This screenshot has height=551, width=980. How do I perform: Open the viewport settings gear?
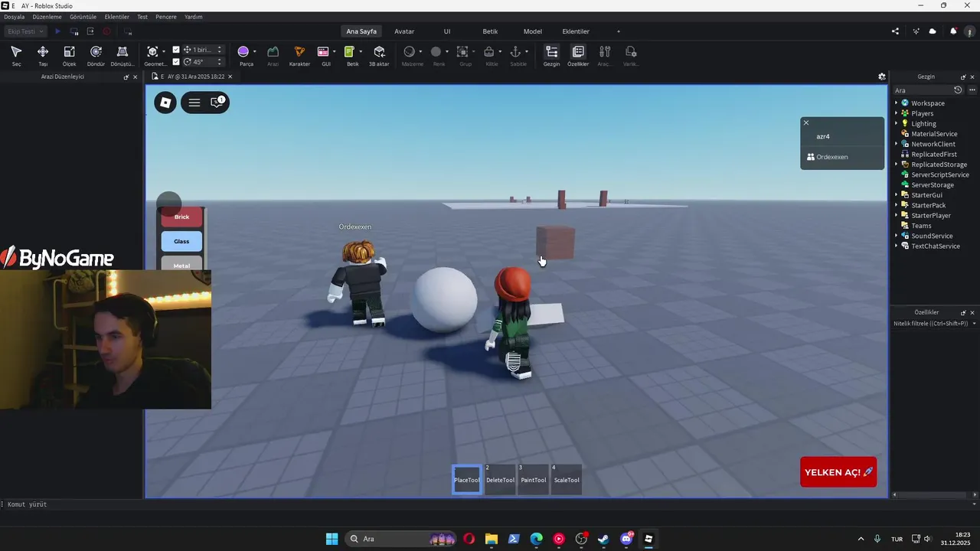point(882,77)
